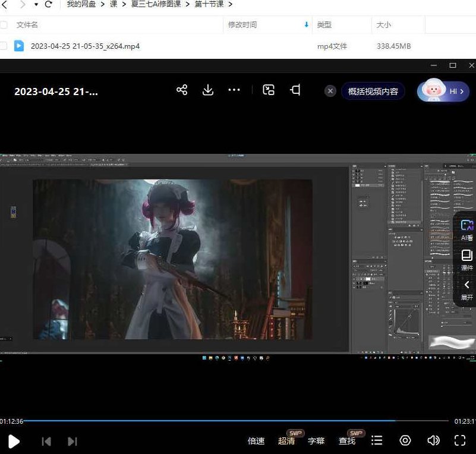This screenshot has height=454, width=476.
Task: Open the 夏三七Ai修图课 breadcrumb item
Action: click(155, 4)
